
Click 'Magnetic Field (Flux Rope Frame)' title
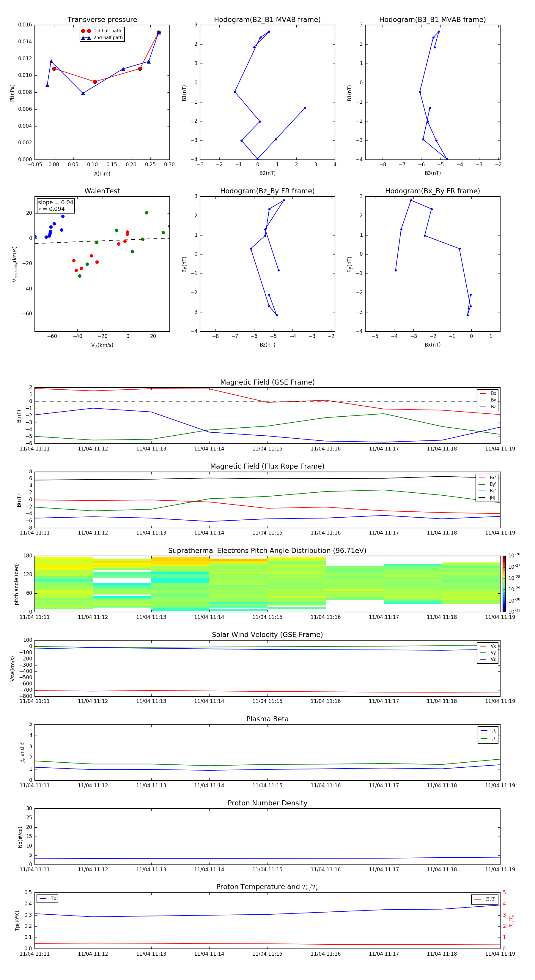(x=267, y=467)
